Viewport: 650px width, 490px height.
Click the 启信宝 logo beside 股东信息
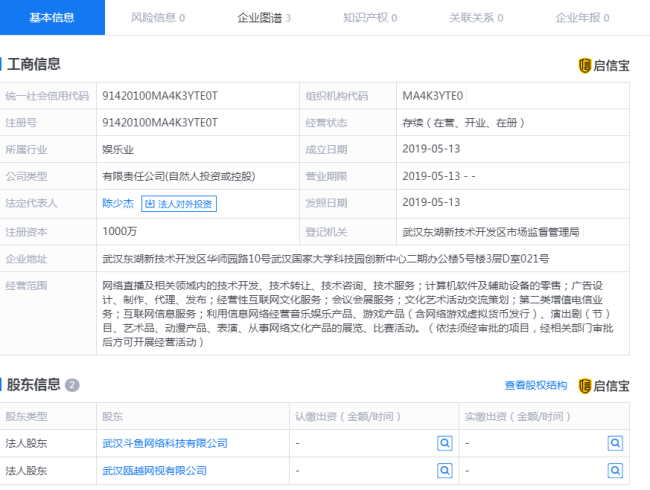tap(604, 386)
